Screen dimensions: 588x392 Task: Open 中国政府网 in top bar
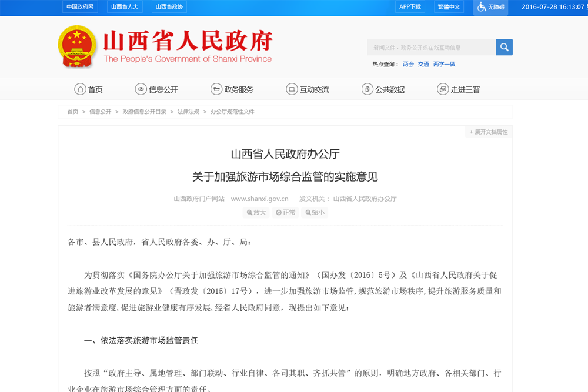(80, 7)
